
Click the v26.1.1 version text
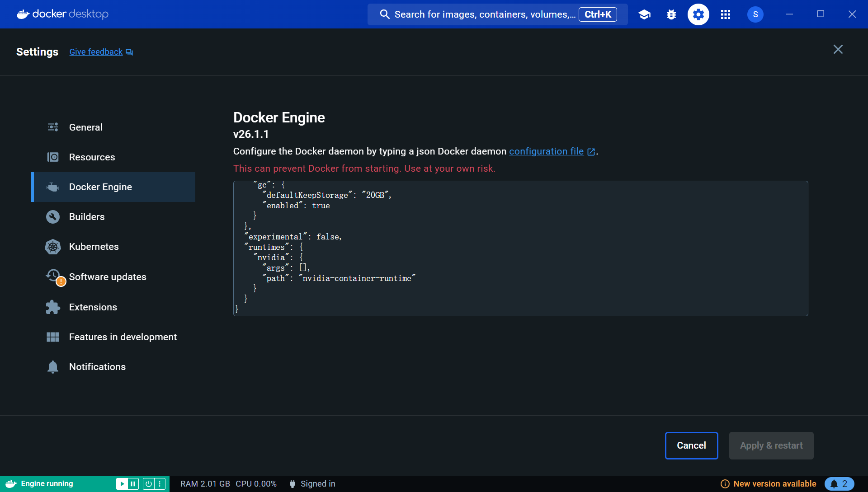click(251, 134)
